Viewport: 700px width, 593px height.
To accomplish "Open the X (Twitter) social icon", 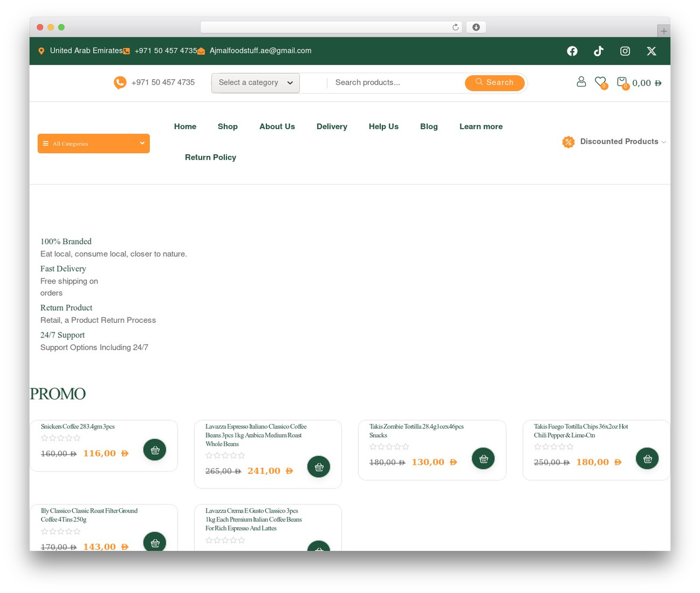I will [651, 51].
